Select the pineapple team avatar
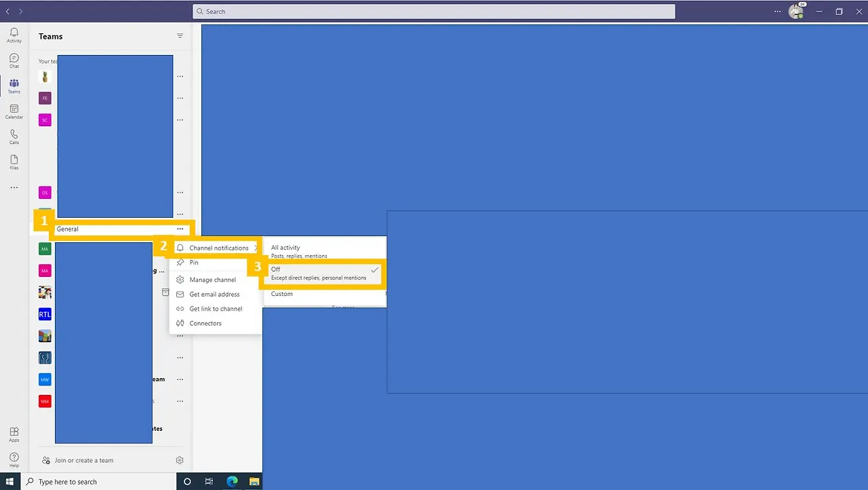This screenshot has height=490, width=868. click(x=45, y=77)
